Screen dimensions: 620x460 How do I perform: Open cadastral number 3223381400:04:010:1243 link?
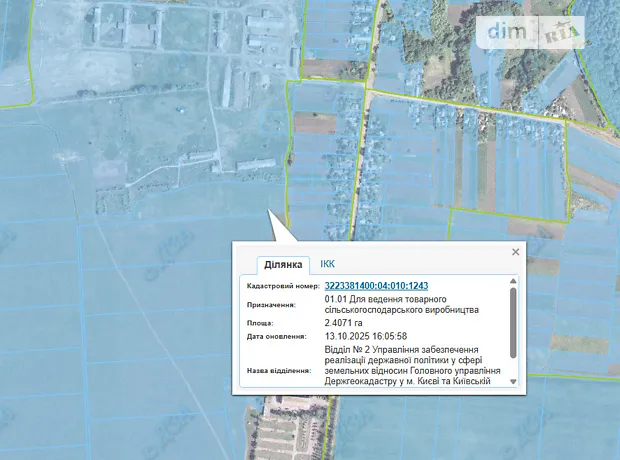click(x=376, y=286)
